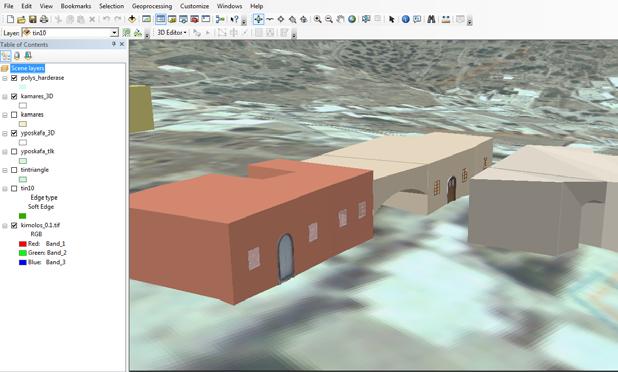The image size is (618, 372).
Task: Select the Measure tool icon
Action: click(x=446, y=19)
